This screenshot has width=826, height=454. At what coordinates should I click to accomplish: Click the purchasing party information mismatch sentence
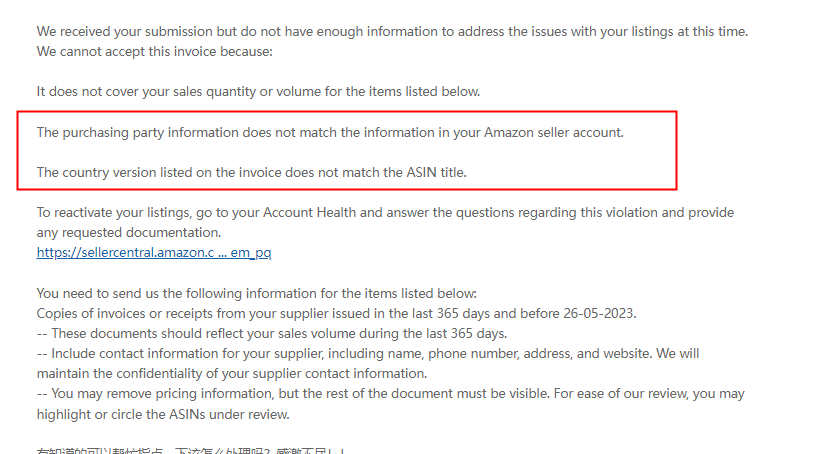[330, 132]
